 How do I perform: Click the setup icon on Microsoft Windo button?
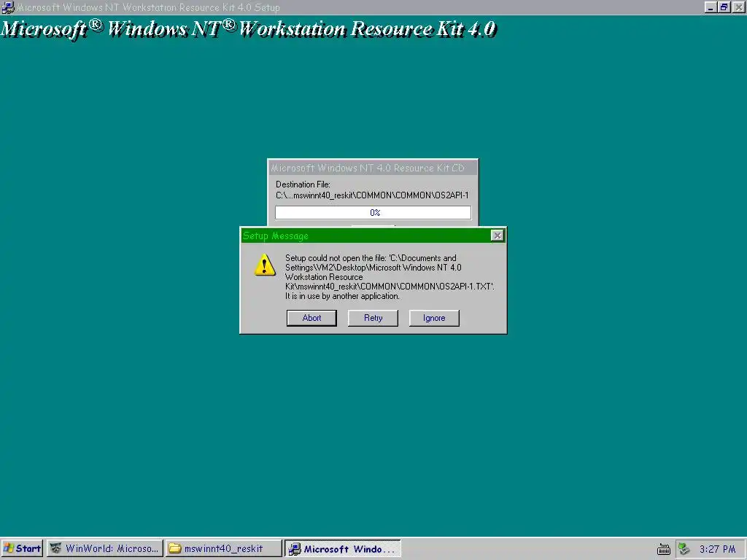[295, 549]
